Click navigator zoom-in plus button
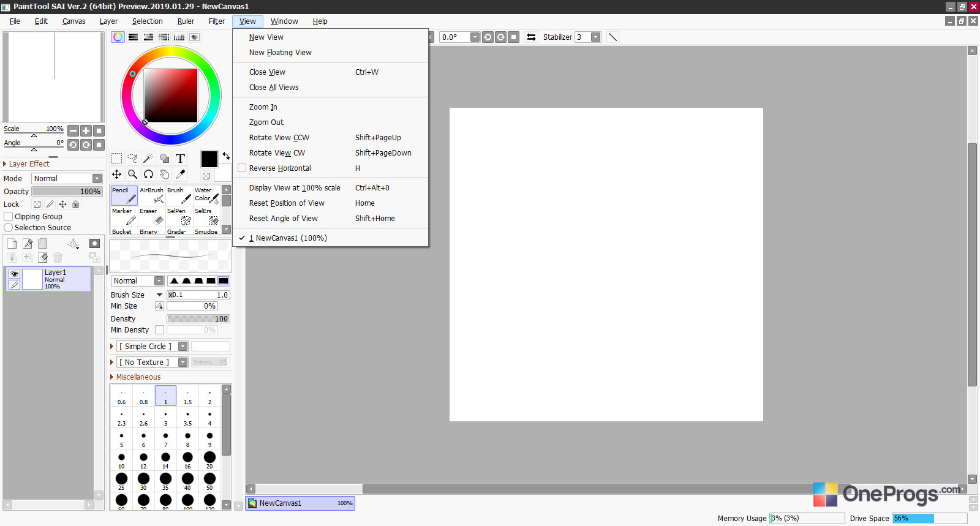Viewport: 980px width, 526px height. click(x=86, y=130)
